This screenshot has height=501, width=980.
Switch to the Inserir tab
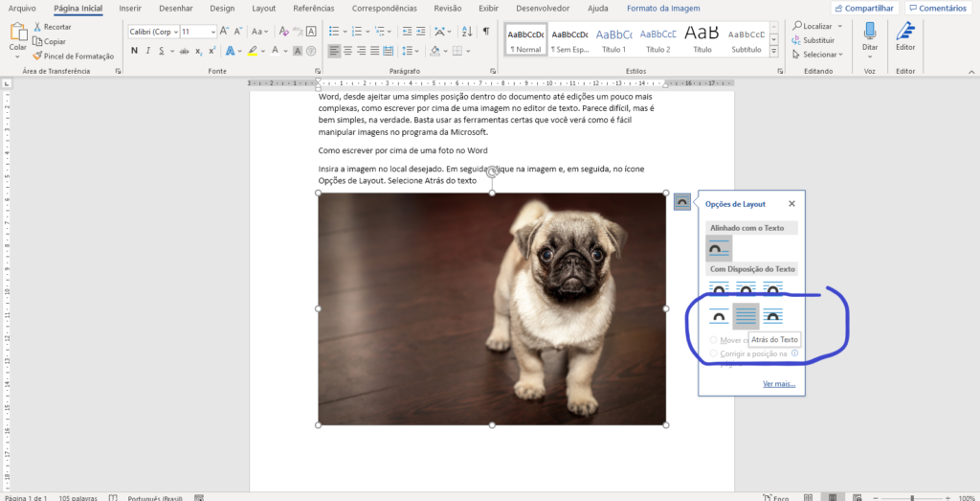click(130, 8)
